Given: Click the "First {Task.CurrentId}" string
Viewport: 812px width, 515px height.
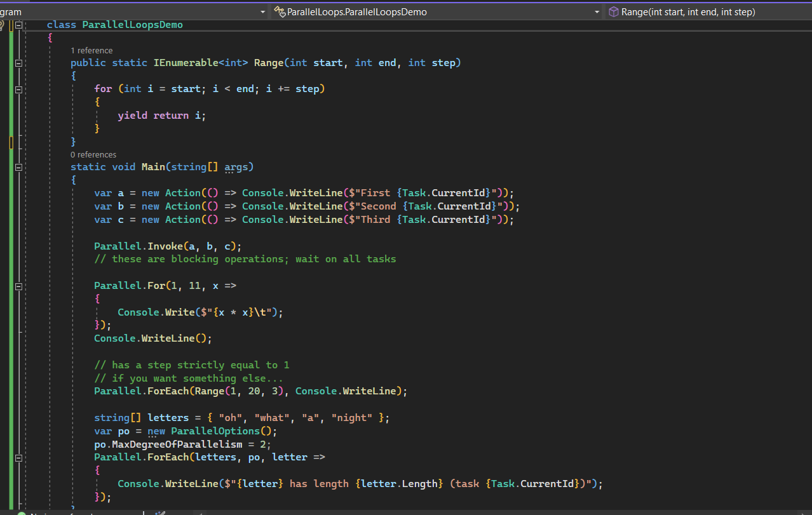Looking at the screenshot, I should click(x=424, y=192).
